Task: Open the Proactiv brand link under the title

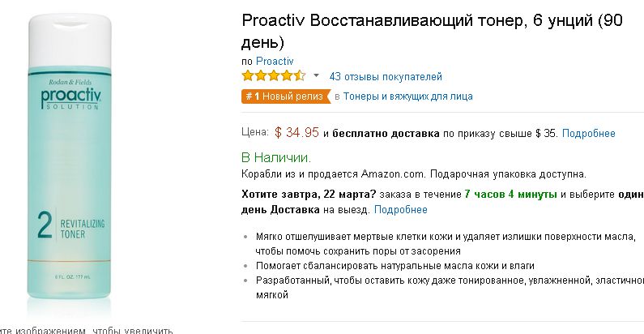Action: pyautogui.click(x=275, y=61)
